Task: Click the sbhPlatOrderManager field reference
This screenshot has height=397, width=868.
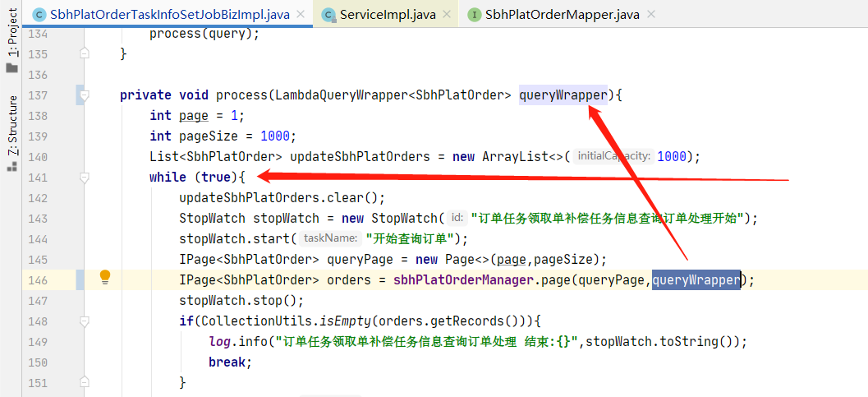Action: 463,279
